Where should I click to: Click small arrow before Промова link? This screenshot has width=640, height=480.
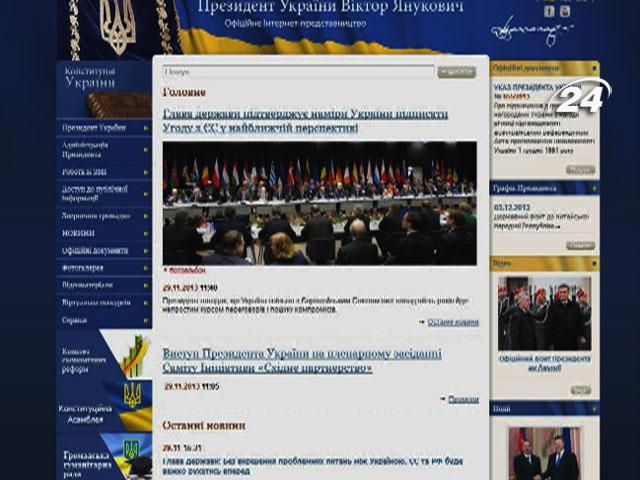click(443, 399)
